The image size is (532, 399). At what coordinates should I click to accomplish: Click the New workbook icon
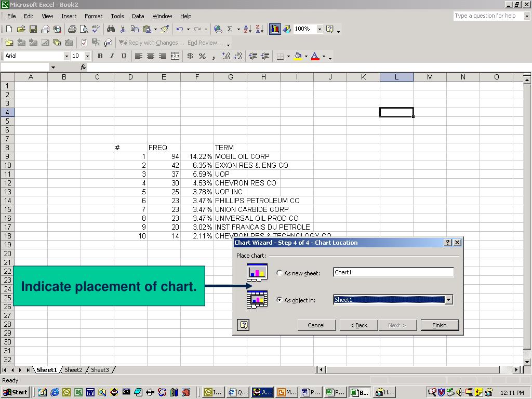pyautogui.click(x=9, y=29)
